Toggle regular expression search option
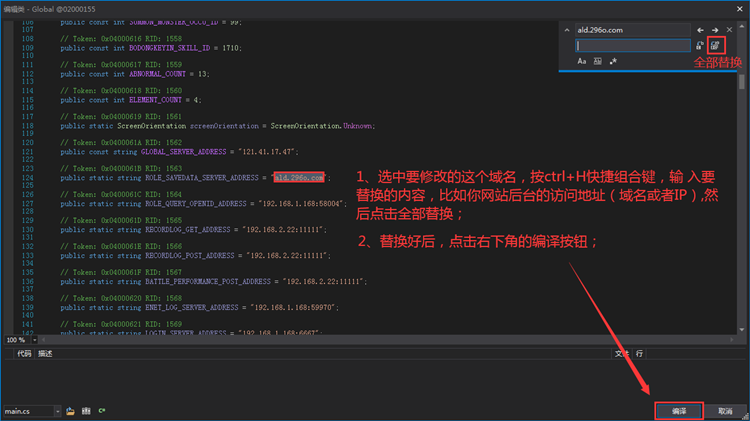This screenshot has width=750, height=421. (x=613, y=62)
